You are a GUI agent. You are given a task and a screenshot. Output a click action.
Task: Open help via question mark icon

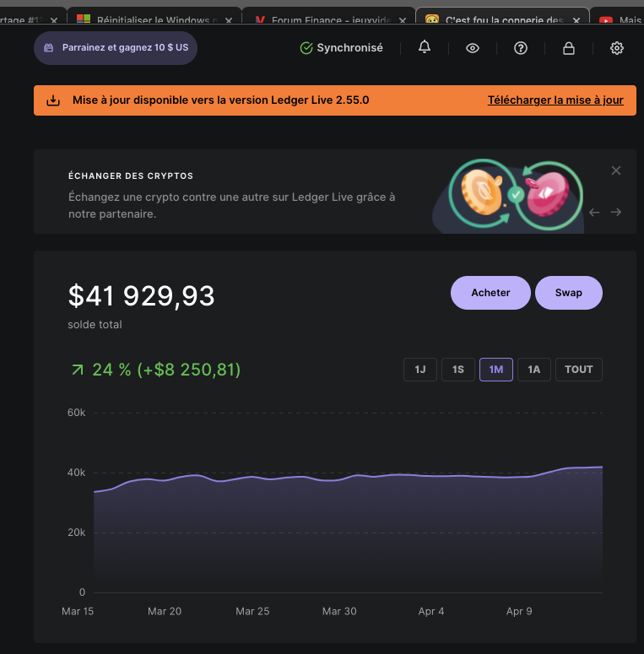521,48
